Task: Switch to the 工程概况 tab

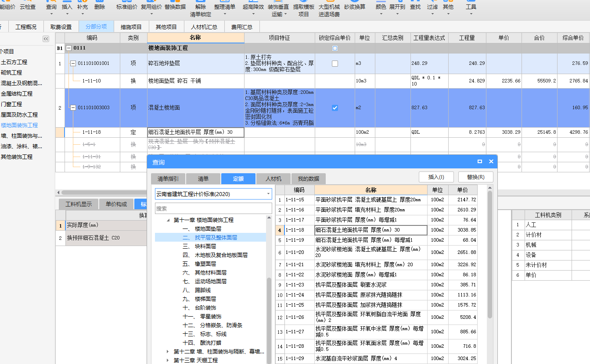Action: [26, 27]
